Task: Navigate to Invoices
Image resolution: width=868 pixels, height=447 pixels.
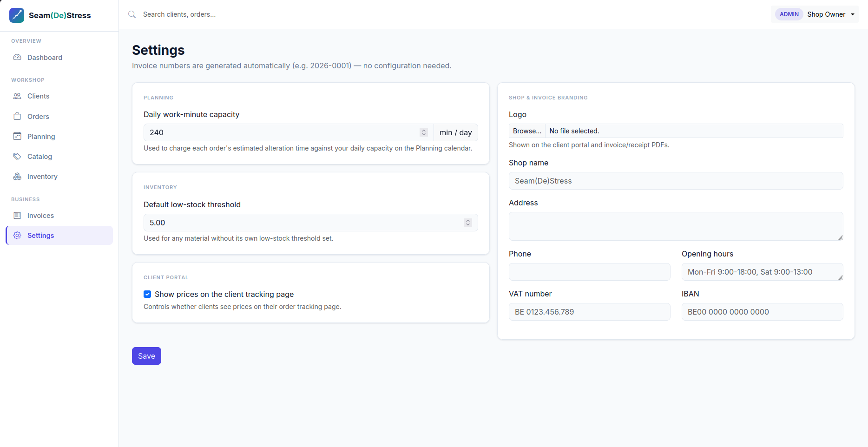Action: (59, 216)
